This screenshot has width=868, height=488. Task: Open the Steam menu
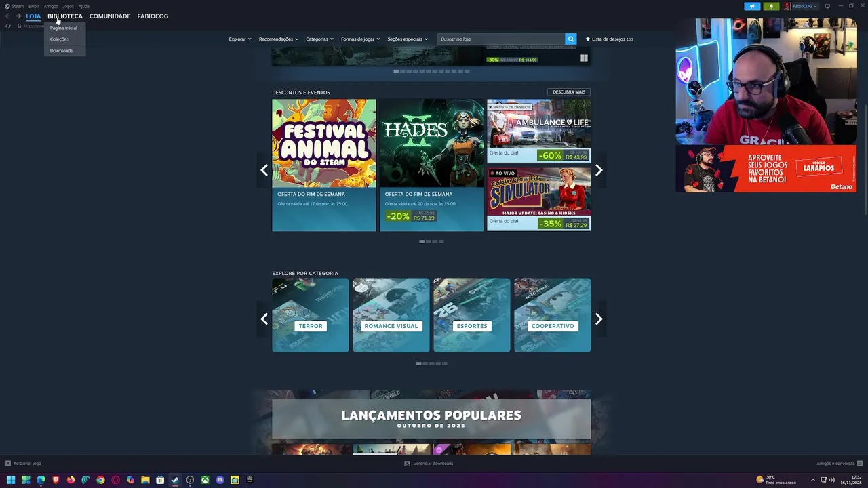14,6
